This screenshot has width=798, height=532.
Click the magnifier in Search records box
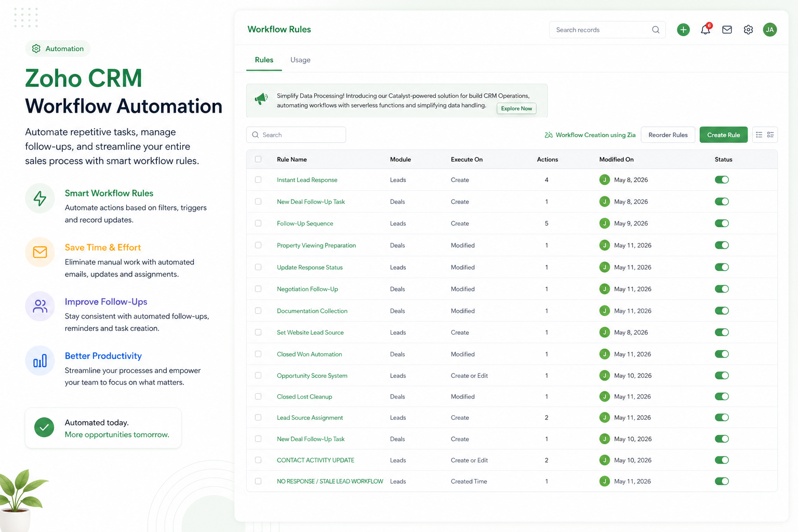point(656,30)
